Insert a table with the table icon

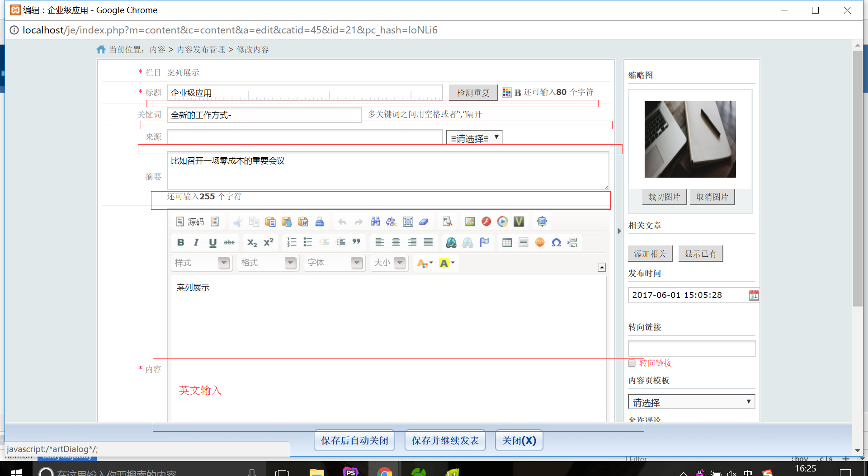click(x=507, y=242)
